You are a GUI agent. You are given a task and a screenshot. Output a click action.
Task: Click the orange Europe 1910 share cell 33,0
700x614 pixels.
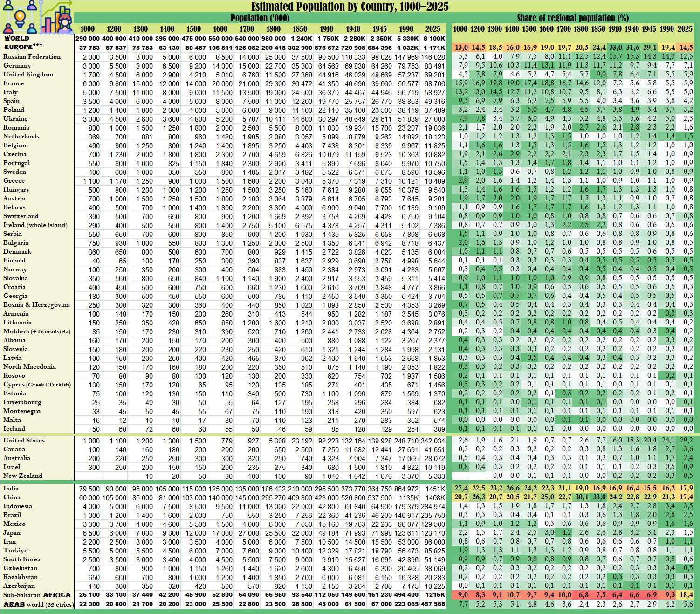pos(615,48)
